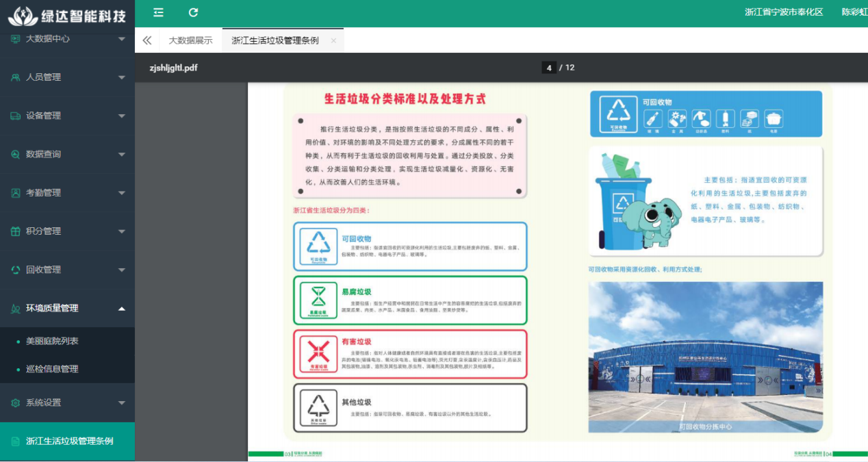868x462 pixels.
Task: Open 美丽庭院列表 submenu item
Action: pyautogui.click(x=52, y=341)
